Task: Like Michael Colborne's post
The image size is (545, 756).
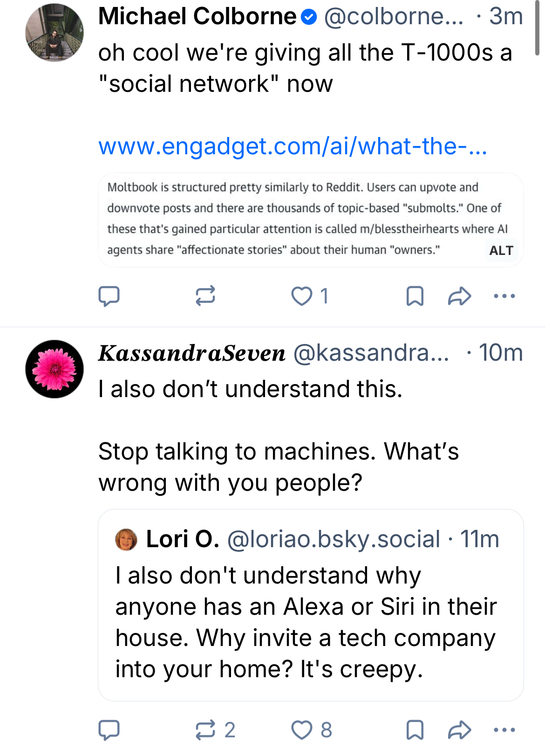Action: pos(302,296)
